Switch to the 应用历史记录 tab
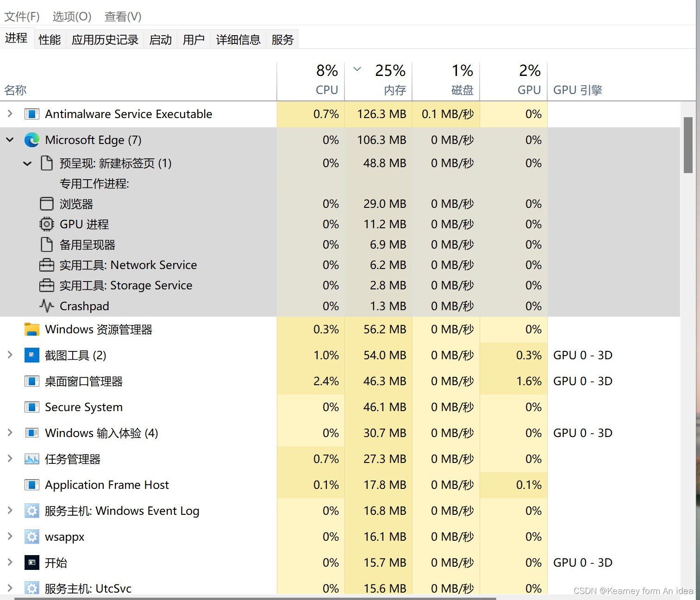700x600 pixels. (x=105, y=40)
